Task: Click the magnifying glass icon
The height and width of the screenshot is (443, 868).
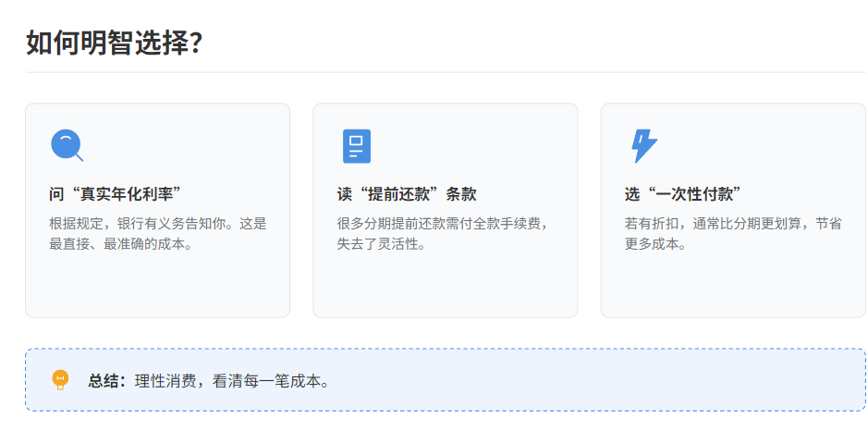Action: (67, 145)
